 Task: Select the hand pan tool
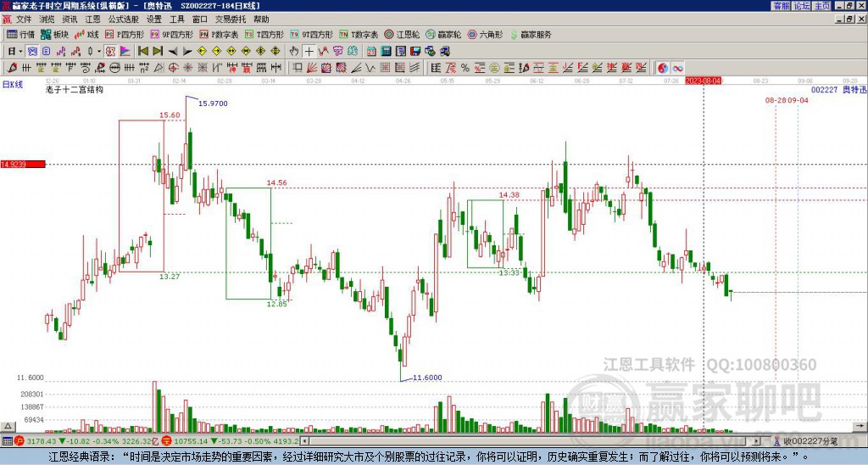294,52
